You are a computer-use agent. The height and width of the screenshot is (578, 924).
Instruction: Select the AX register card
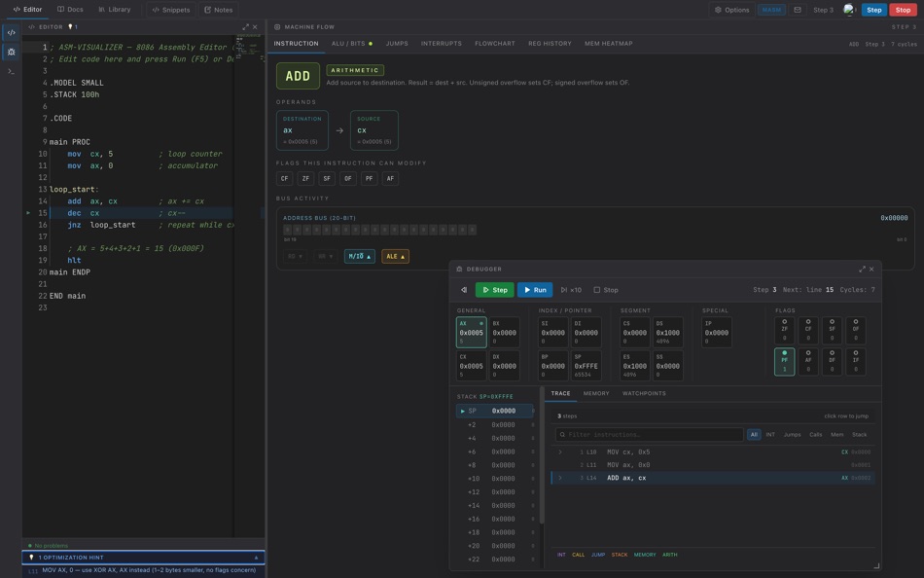click(472, 333)
